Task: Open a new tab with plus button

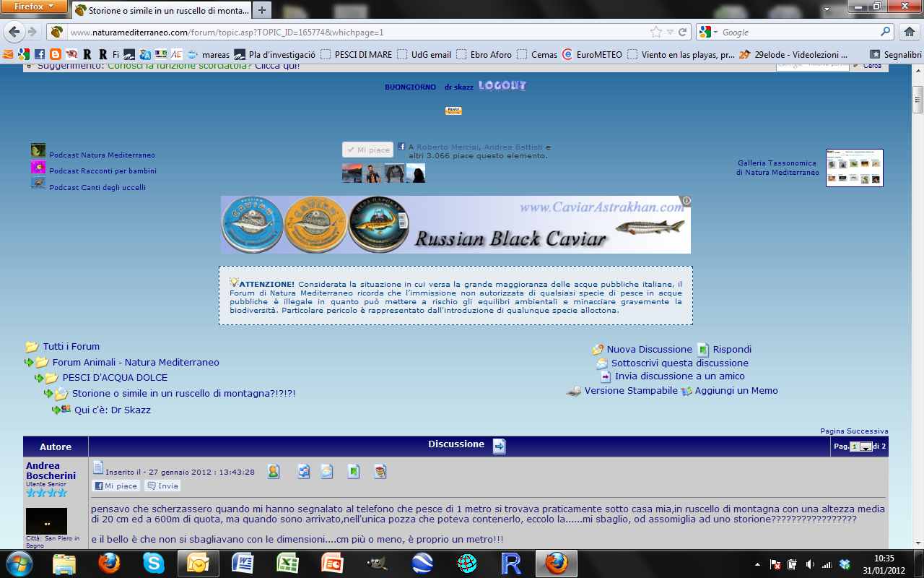Action: coord(261,10)
